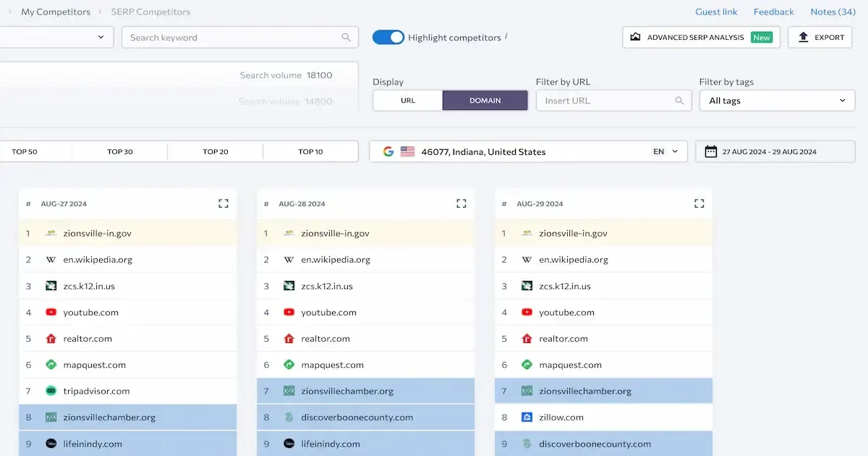Viewport: 868px width, 456px height.
Task: Open Notes (34)
Action: click(833, 12)
